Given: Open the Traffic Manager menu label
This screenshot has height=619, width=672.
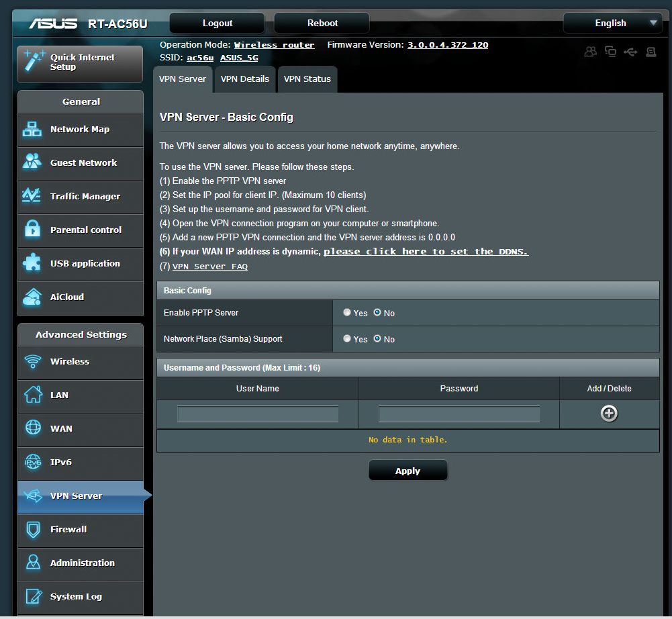Looking at the screenshot, I should 85,196.
